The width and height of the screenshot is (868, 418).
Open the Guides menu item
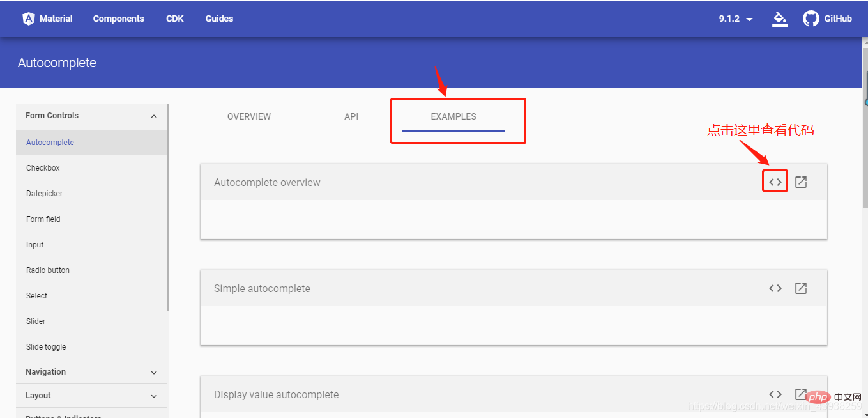[219, 19]
